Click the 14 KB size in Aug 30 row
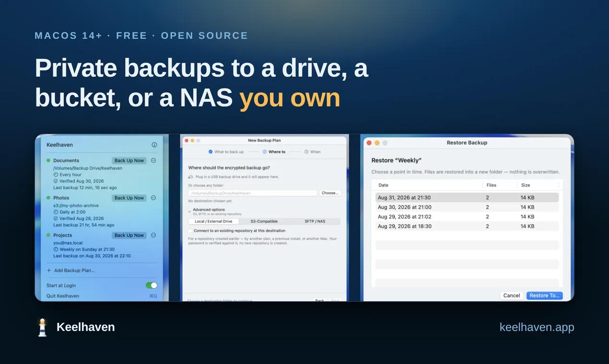609x364 pixels. (x=527, y=207)
